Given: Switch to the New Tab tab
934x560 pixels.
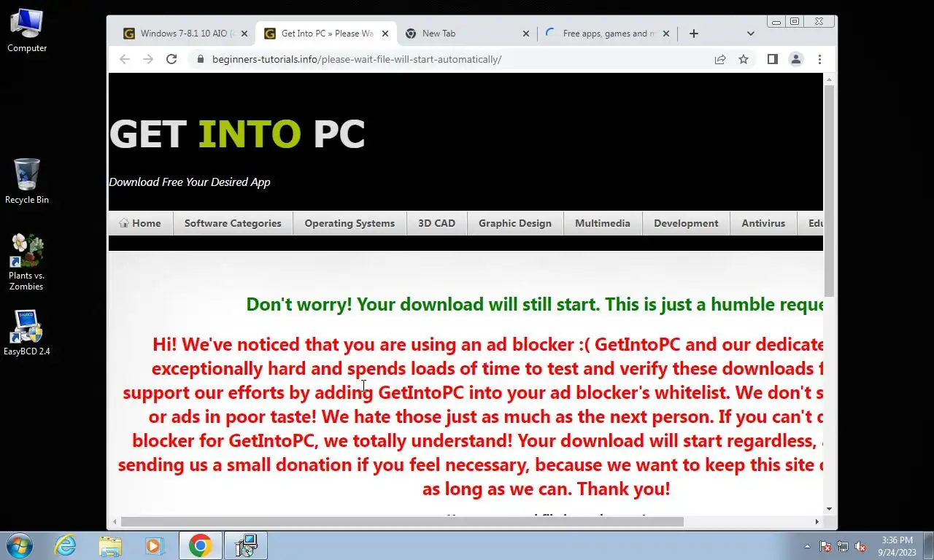Looking at the screenshot, I should pyautogui.click(x=467, y=34).
